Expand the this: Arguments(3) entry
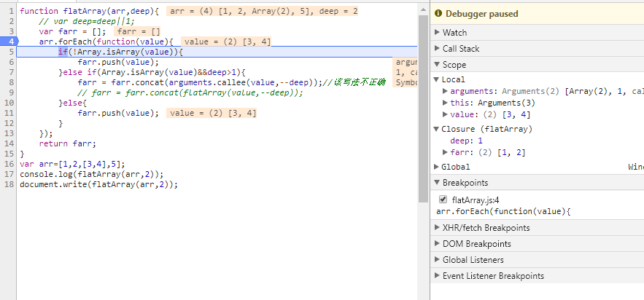The width and height of the screenshot is (644, 300). [445, 103]
